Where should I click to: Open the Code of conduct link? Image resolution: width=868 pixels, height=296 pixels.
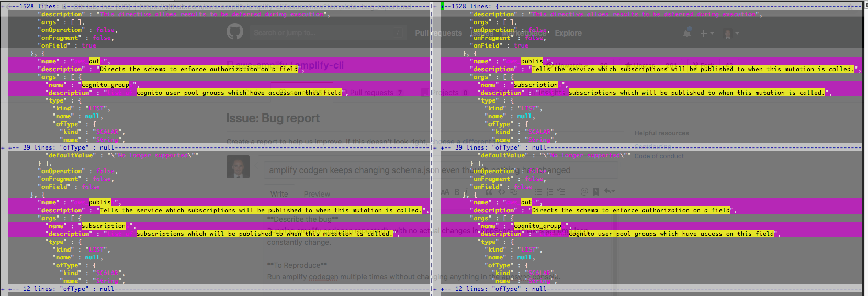659,156
